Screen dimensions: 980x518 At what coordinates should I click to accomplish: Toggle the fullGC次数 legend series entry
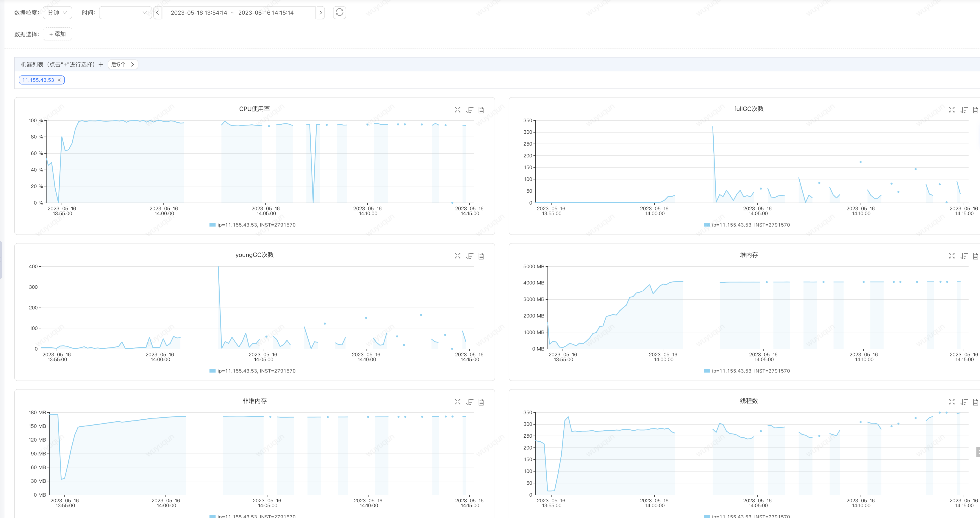click(x=746, y=225)
